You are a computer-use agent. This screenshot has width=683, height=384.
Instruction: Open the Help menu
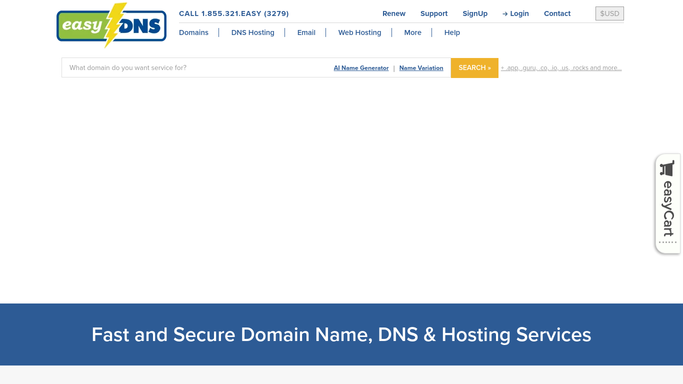pos(452,33)
